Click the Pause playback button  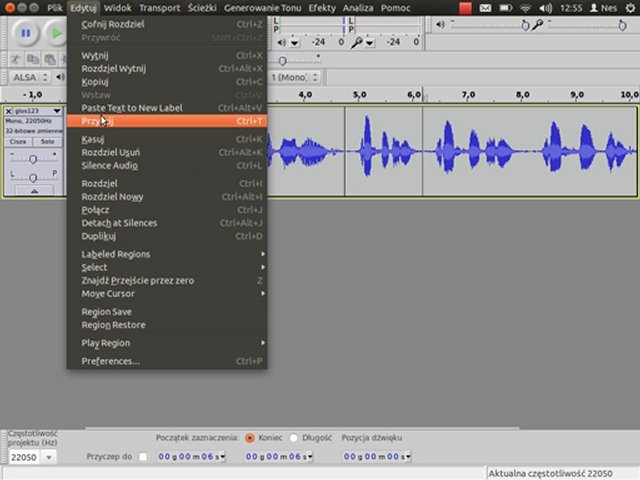25,33
